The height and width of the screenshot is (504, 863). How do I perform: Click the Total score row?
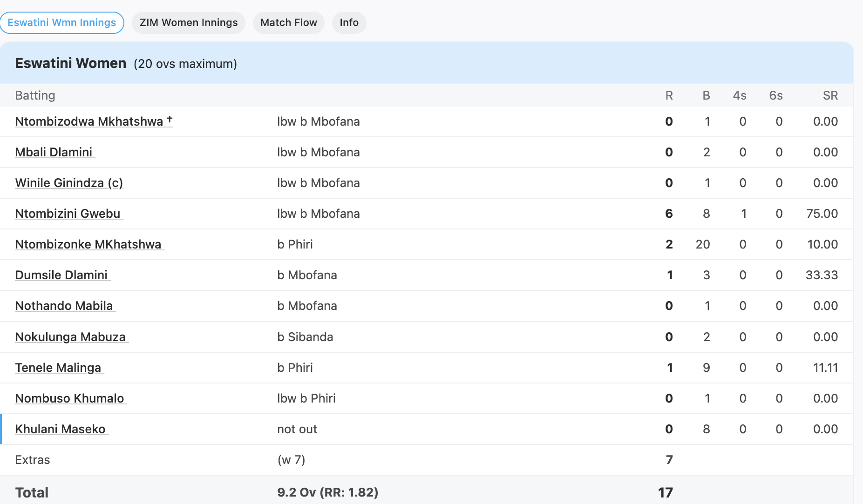coord(32,492)
